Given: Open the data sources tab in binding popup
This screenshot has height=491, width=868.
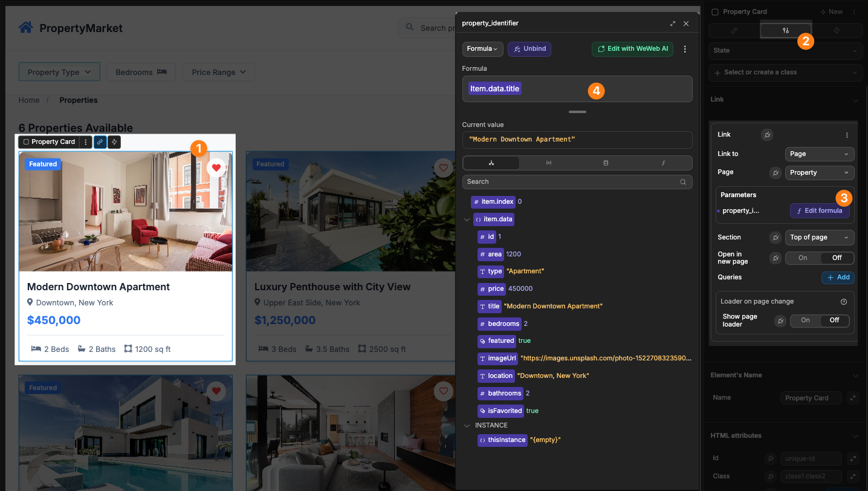Looking at the screenshot, I should [x=605, y=163].
